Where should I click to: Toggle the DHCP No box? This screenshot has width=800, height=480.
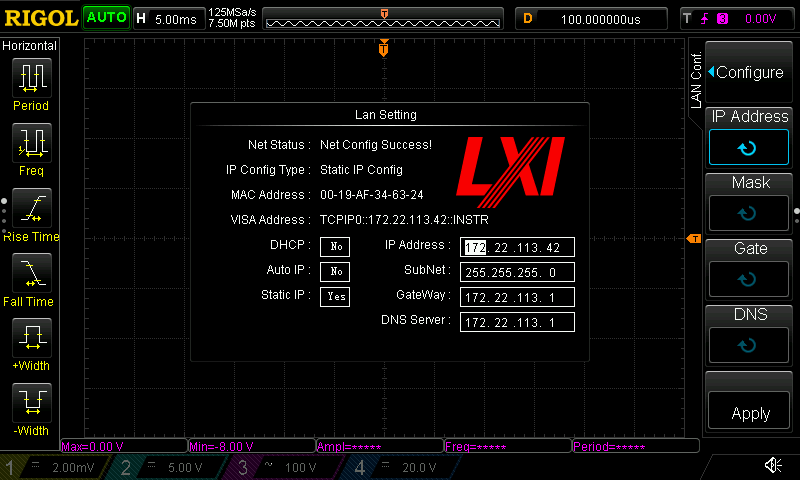(x=335, y=247)
